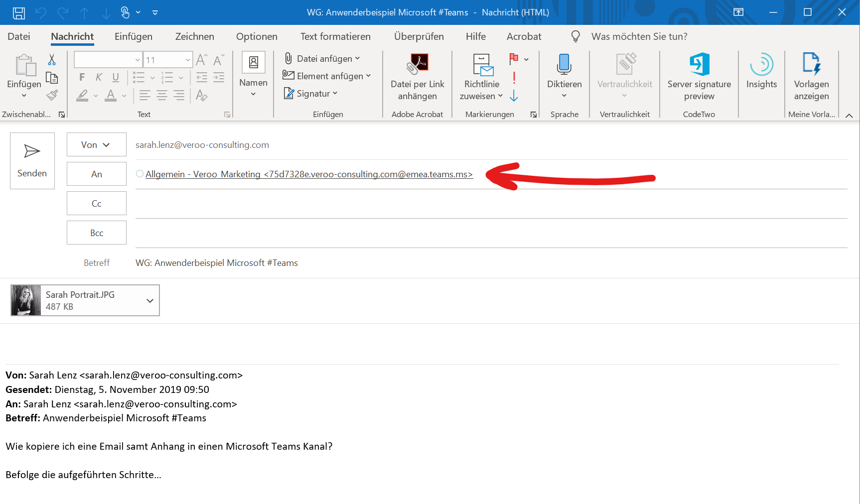Open the Insights panel
Image resolution: width=860 pixels, height=504 pixels.
tap(762, 71)
